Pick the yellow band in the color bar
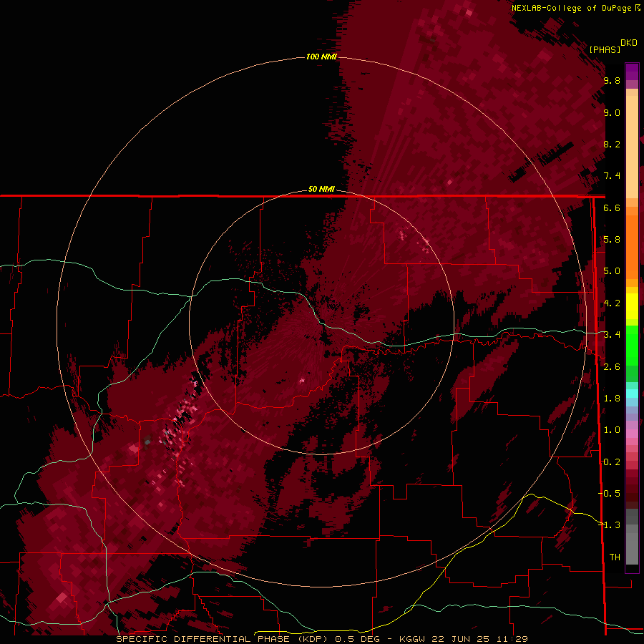The height and width of the screenshot is (644, 644). pyautogui.click(x=632, y=306)
